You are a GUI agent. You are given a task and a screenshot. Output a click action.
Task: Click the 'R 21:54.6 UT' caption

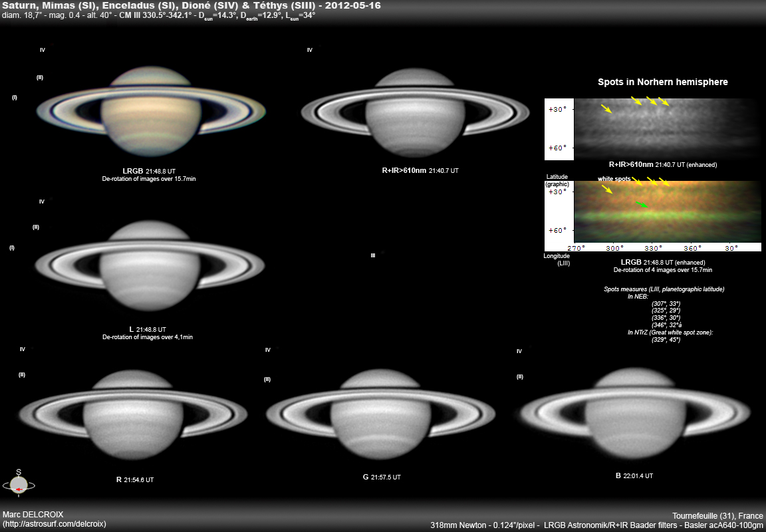tap(135, 479)
